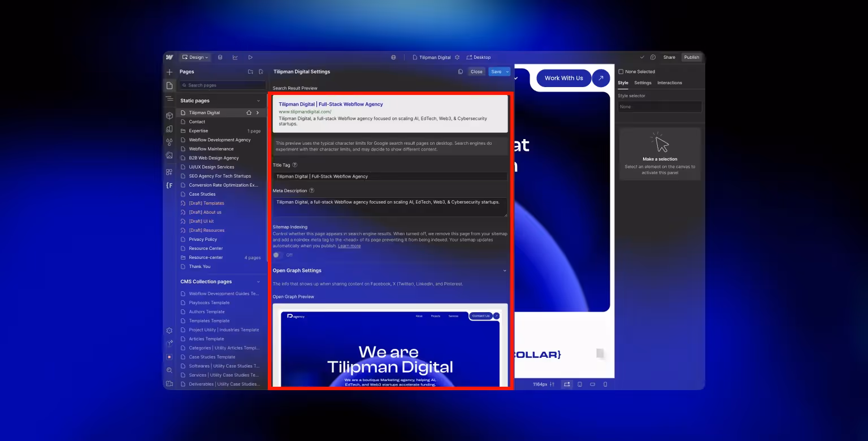Click the Preview play icon
The height and width of the screenshot is (441, 868).
pos(250,57)
